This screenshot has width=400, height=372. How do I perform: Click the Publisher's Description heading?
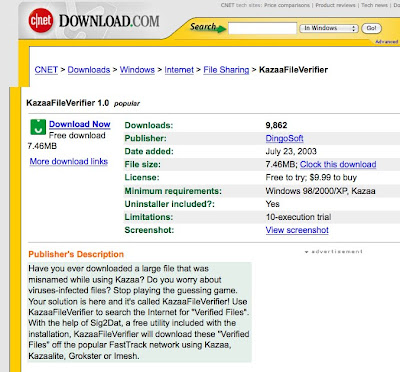76,254
